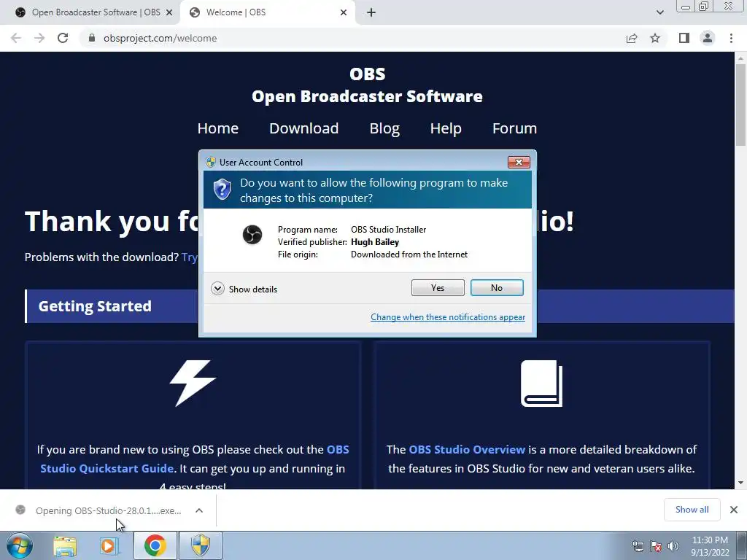Go forward in browser history

(39, 38)
